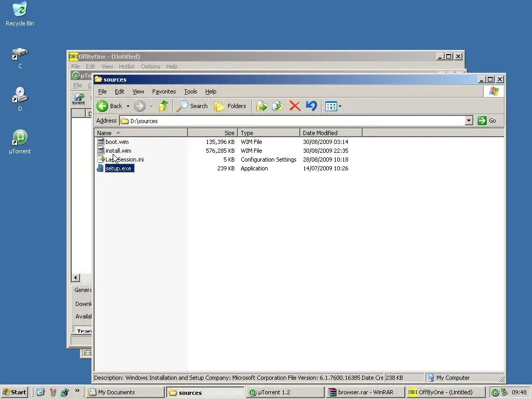Sort by the Size column header
532x399 pixels.
pos(212,132)
